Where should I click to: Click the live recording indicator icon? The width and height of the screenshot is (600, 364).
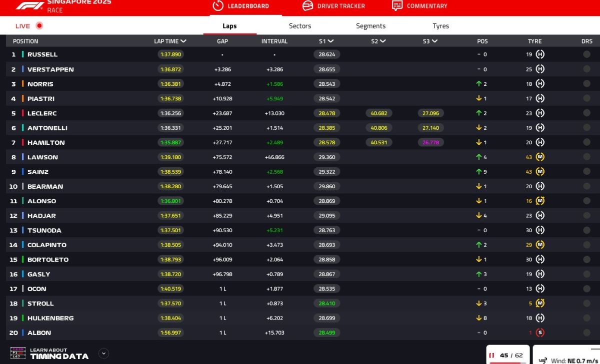39,26
